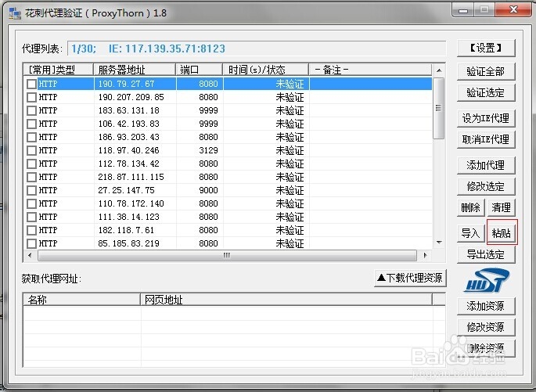Tick checkbox of proxy 183.63.131.18
Viewport: 536px width, 392px height.
pyautogui.click(x=31, y=111)
